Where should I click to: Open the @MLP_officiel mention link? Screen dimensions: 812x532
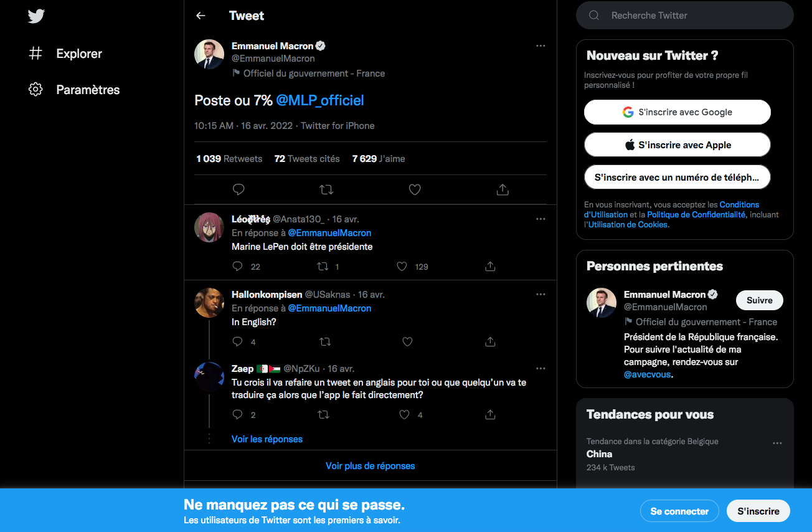(320, 100)
